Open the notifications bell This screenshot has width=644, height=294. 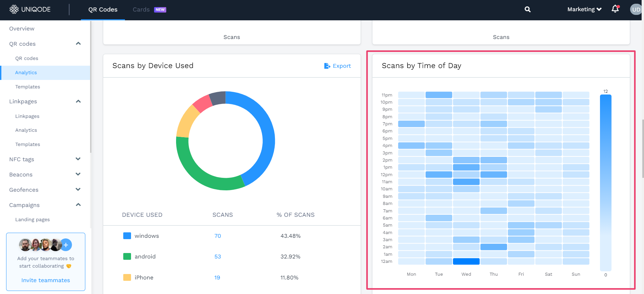click(615, 9)
